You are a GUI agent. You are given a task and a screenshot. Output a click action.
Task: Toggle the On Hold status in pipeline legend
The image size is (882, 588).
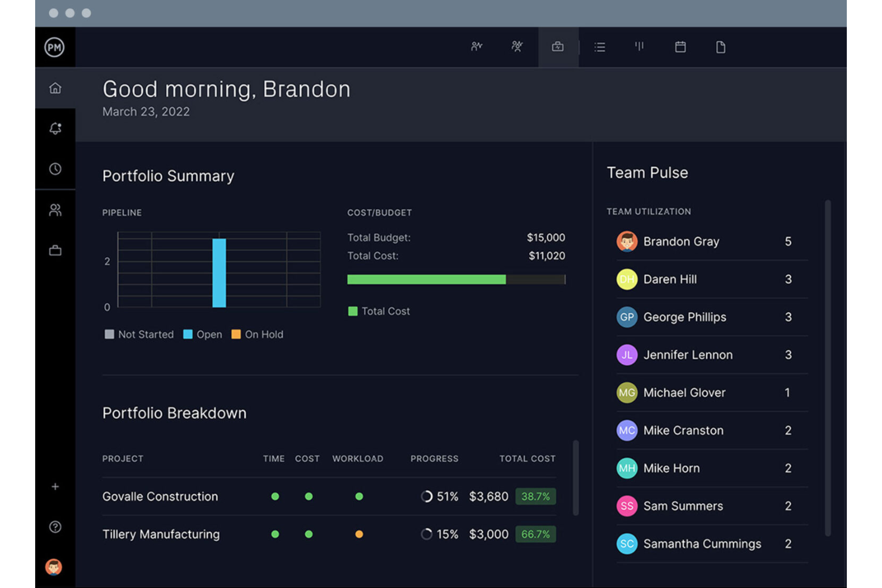[x=257, y=334]
